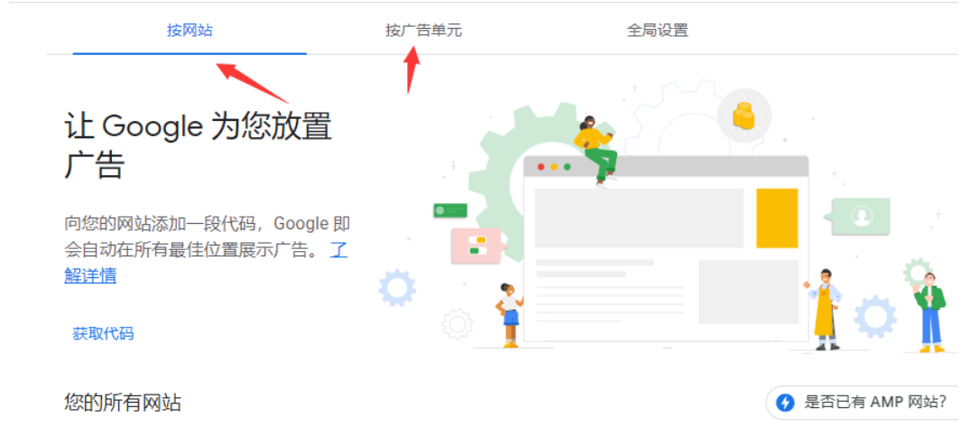Click the AMP lightning bolt icon
Screen dimensions: 980x436
coord(785,402)
